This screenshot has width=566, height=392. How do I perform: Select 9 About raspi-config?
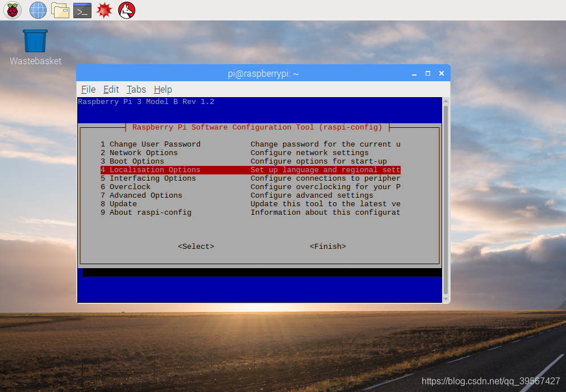[x=251, y=212]
